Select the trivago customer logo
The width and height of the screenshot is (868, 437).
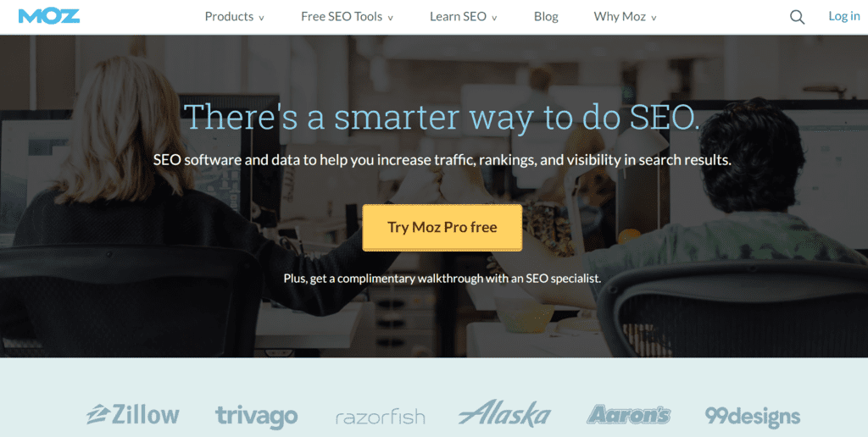coord(256,417)
